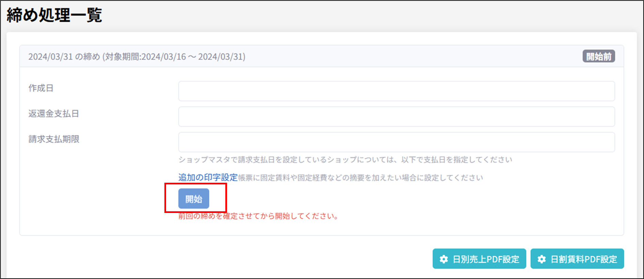Open the 日別売上PDF設定 button label
Viewport: 644px width, 279px height.
click(486, 259)
